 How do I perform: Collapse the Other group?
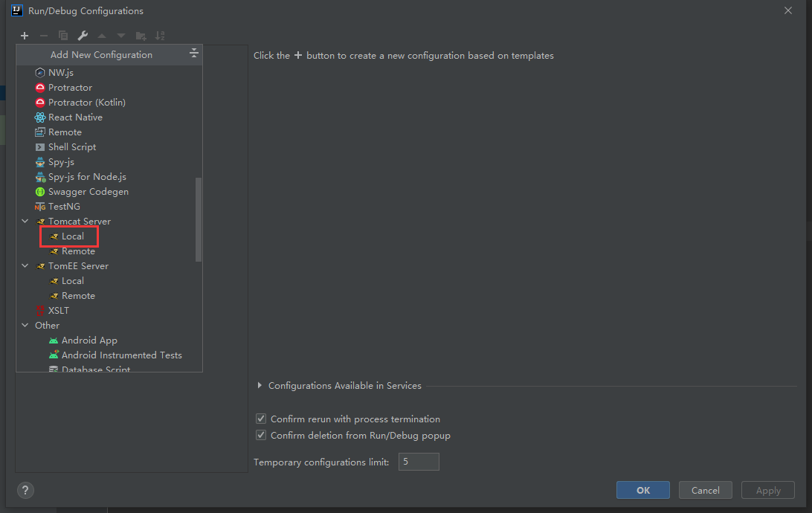[25, 325]
